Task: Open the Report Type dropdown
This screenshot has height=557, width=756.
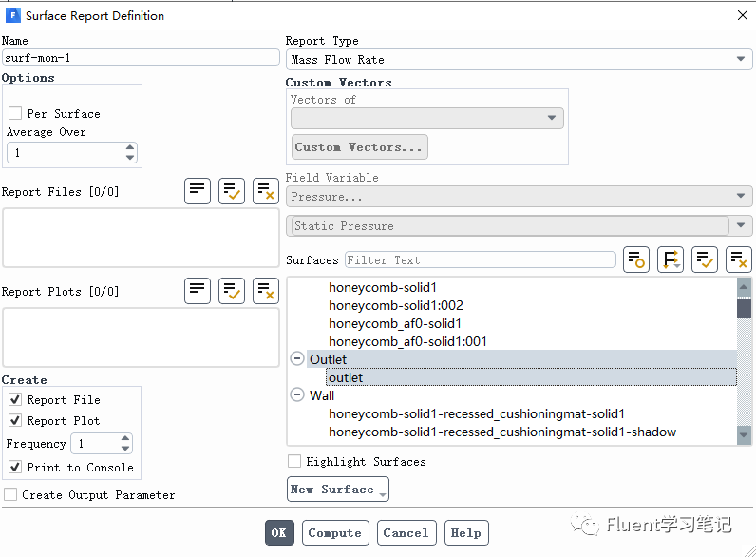Action: pyautogui.click(x=519, y=59)
